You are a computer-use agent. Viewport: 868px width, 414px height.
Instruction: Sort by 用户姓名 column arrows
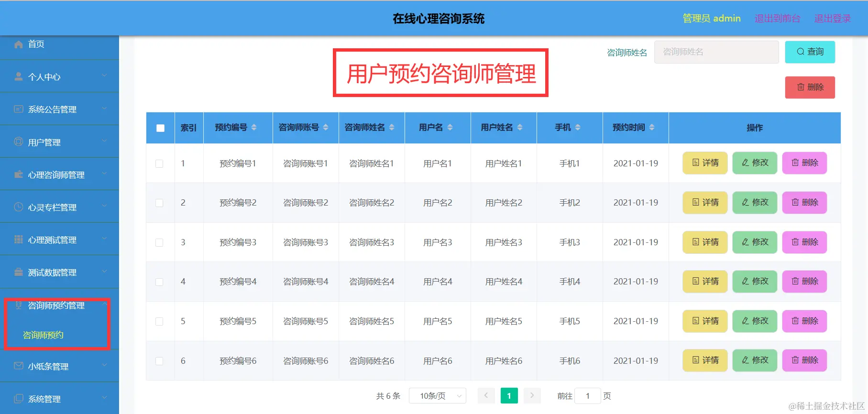(x=520, y=127)
